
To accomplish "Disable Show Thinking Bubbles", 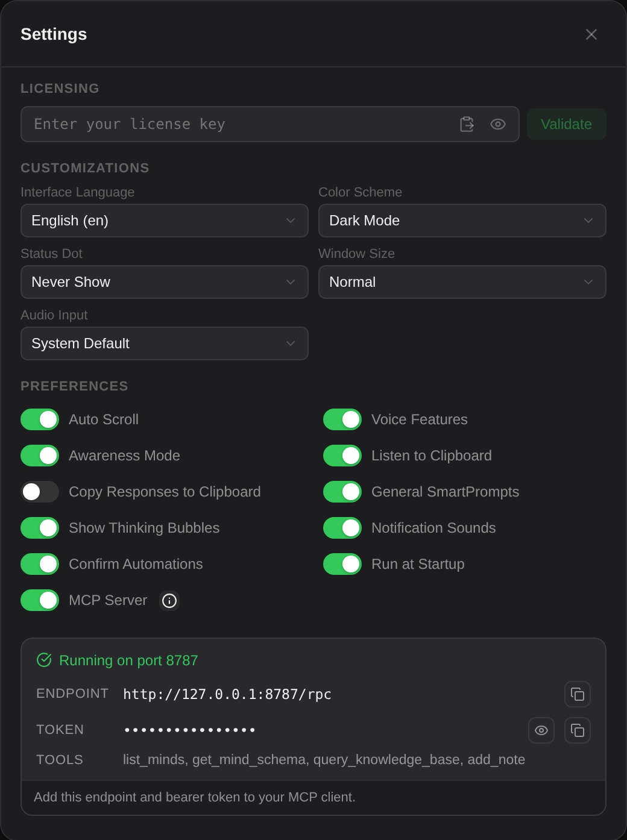I will pos(40,528).
